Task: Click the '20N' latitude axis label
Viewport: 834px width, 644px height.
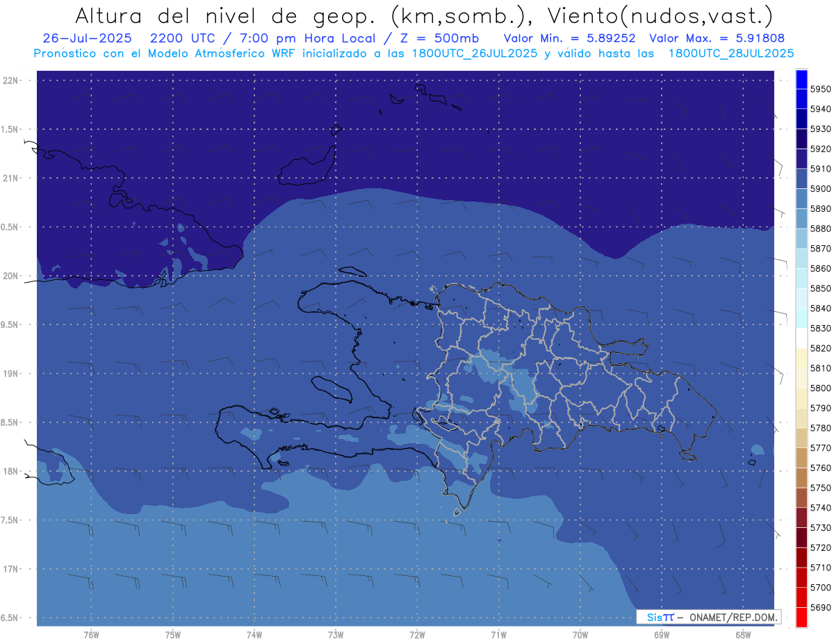Action: 11,276
